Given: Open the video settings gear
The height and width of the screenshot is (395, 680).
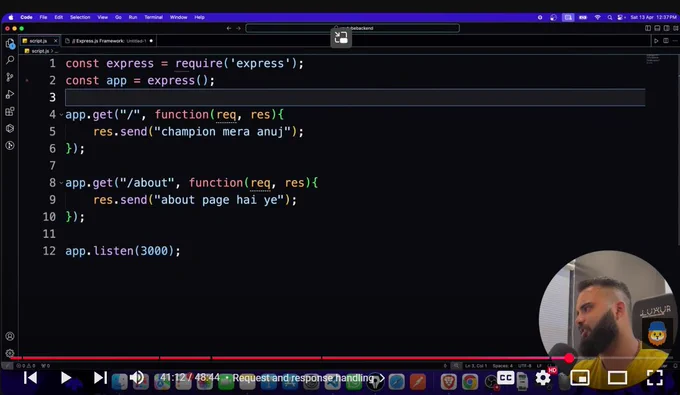Looking at the screenshot, I should coord(543,378).
